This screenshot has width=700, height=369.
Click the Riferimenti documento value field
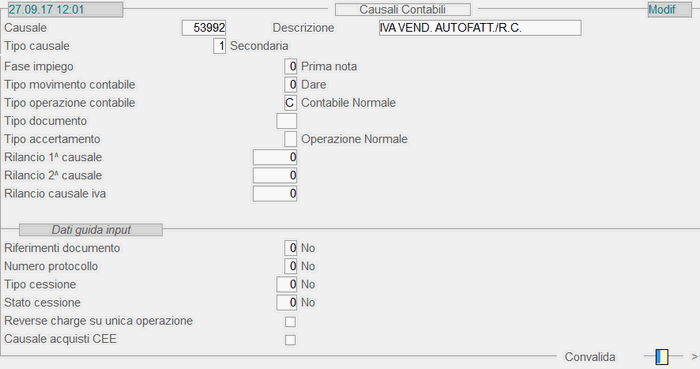(291, 248)
